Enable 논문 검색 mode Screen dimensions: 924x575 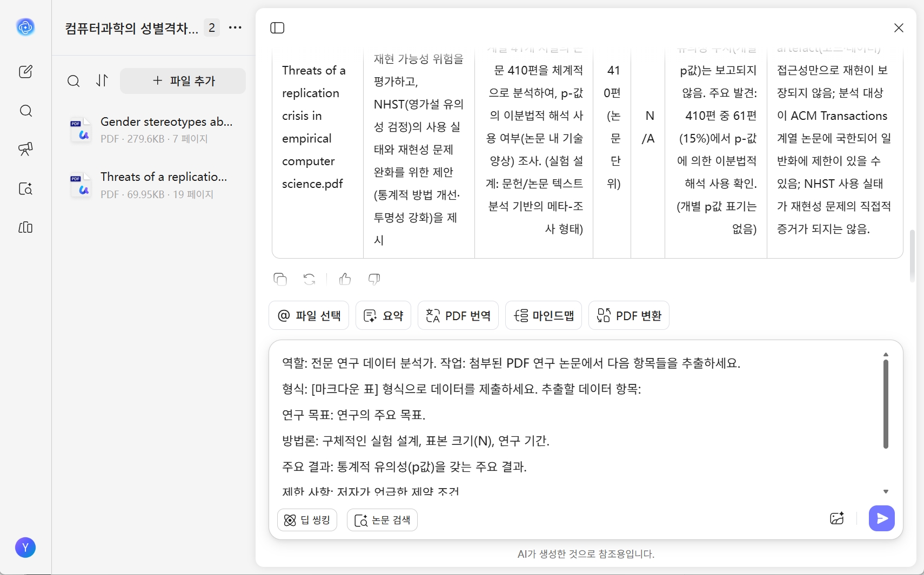point(382,519)
